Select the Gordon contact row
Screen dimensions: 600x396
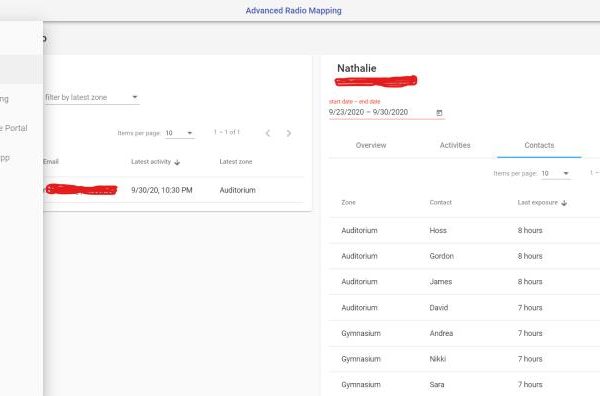464,256
